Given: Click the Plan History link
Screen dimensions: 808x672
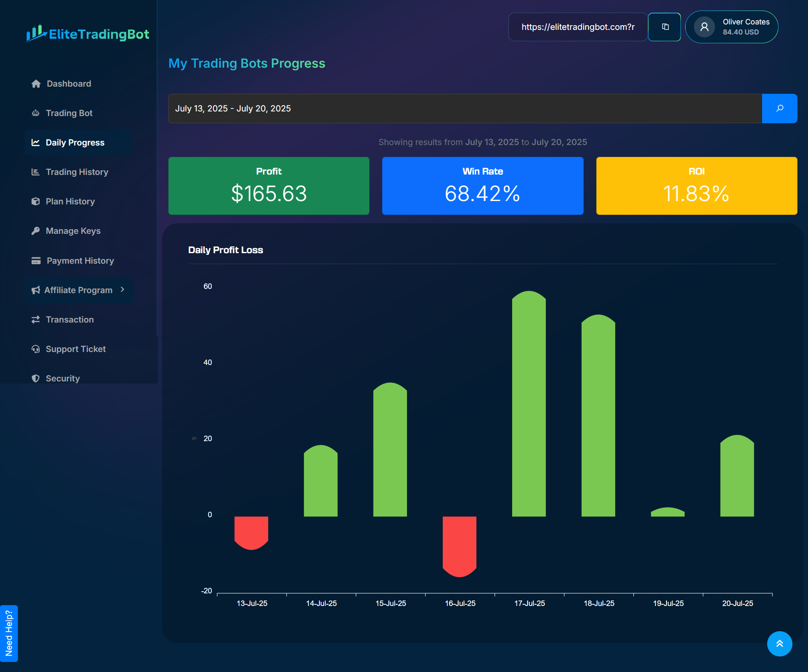Looking at the screenshot, I should pyautogui.click(x=70, y=201).
